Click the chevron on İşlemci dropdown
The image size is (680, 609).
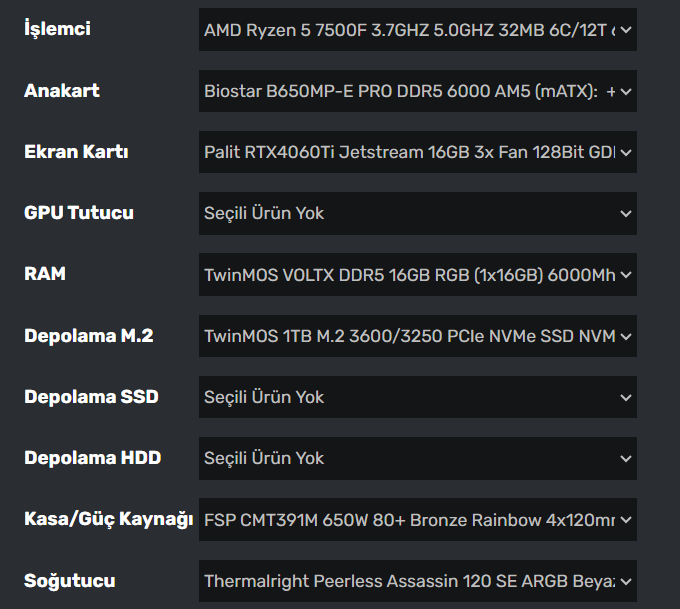[x=626, y=30]
